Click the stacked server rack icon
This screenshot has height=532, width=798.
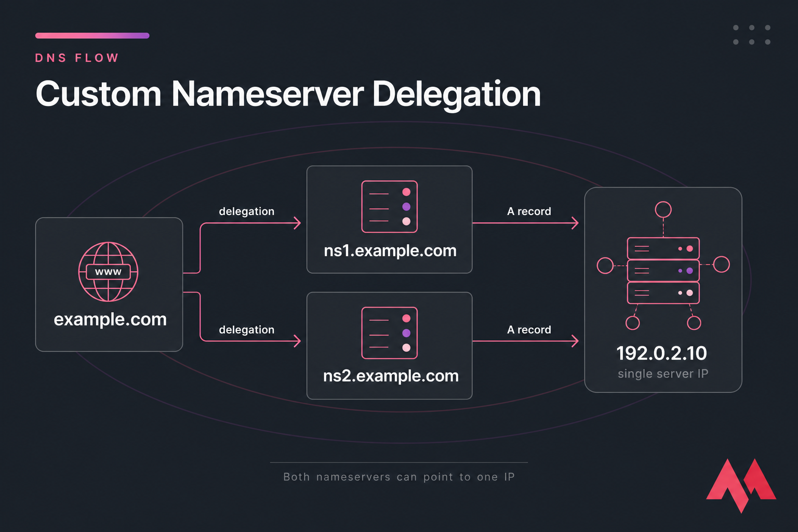(x=663, y=271)
